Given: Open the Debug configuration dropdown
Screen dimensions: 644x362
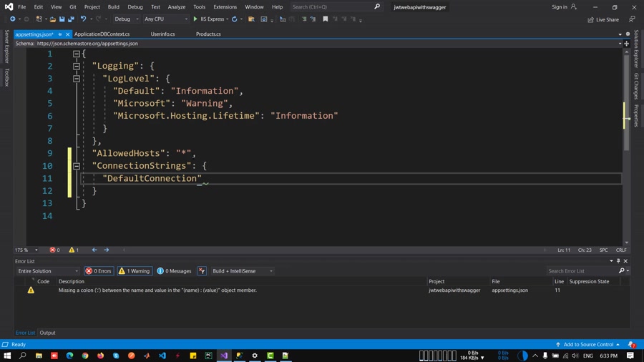Looking at the screenshot, I should coord(126,19).
